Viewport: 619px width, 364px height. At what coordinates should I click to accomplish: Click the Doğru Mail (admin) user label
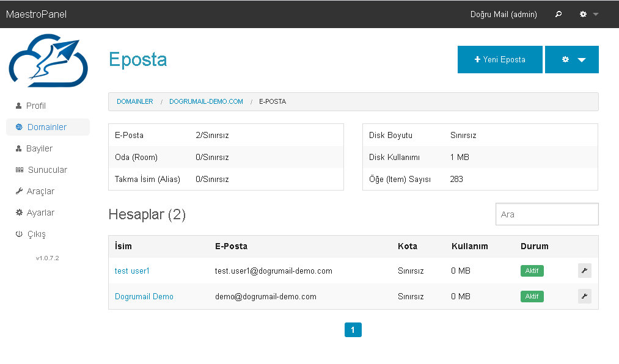tap(504, 14)
